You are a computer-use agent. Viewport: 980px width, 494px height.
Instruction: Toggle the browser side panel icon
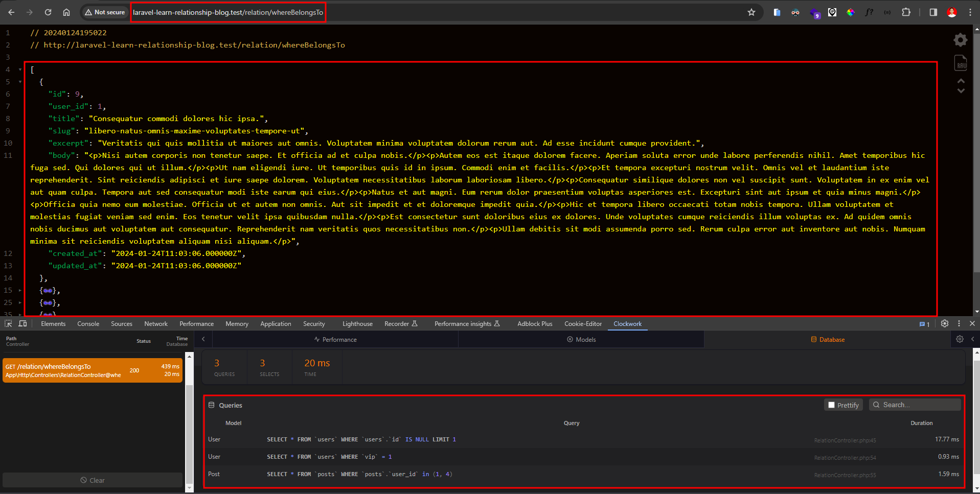click(933, 12)
